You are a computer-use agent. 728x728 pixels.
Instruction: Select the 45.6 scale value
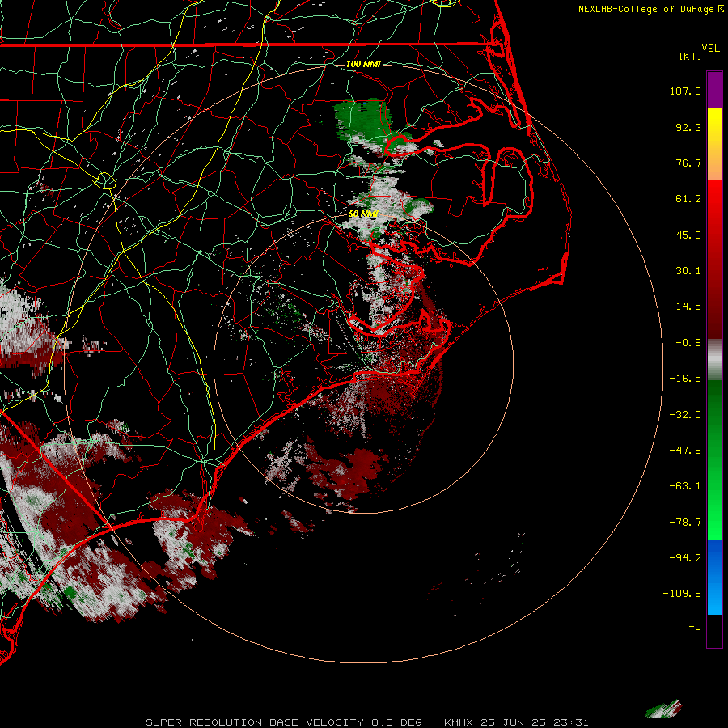coord(688,235)
